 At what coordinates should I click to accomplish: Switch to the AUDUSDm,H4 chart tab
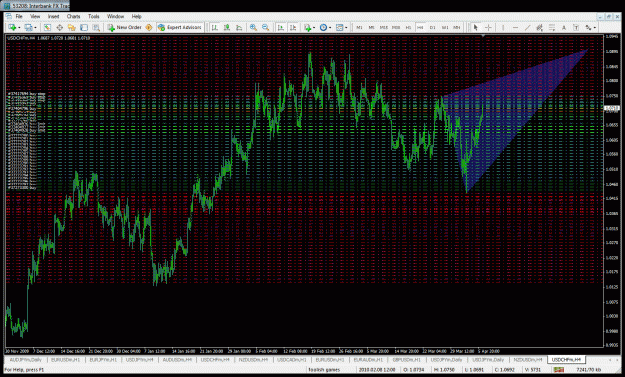tap(178, 359)
